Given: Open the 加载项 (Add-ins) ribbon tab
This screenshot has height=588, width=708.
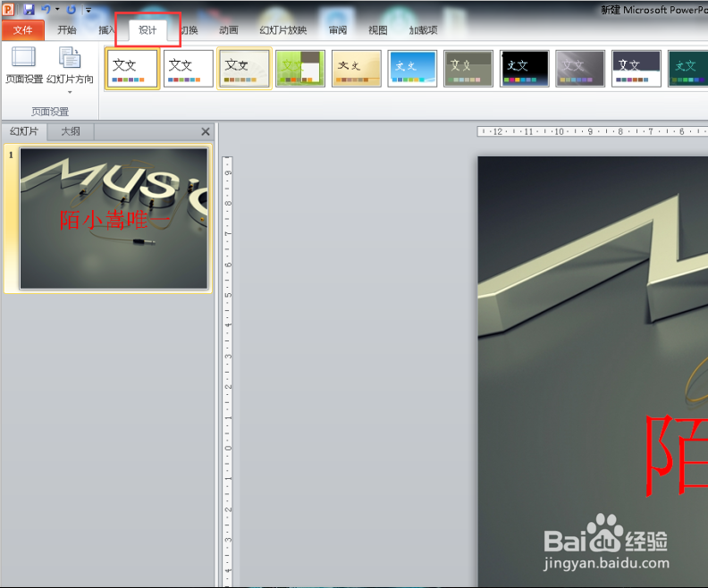Looking at the screenshot, I should (x=423, y=30).
